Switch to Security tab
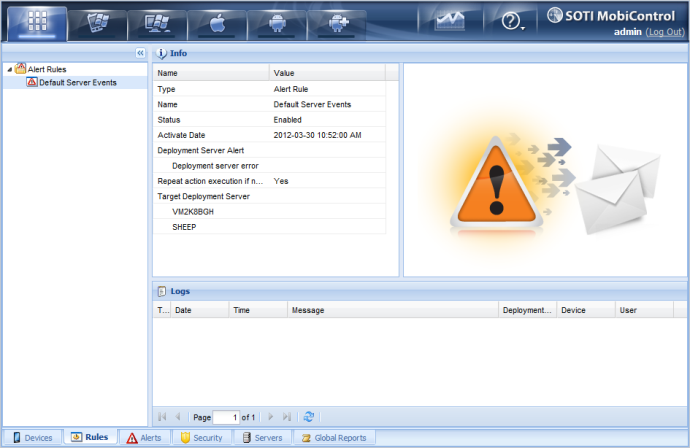690x448 pixels. point(202,438)
